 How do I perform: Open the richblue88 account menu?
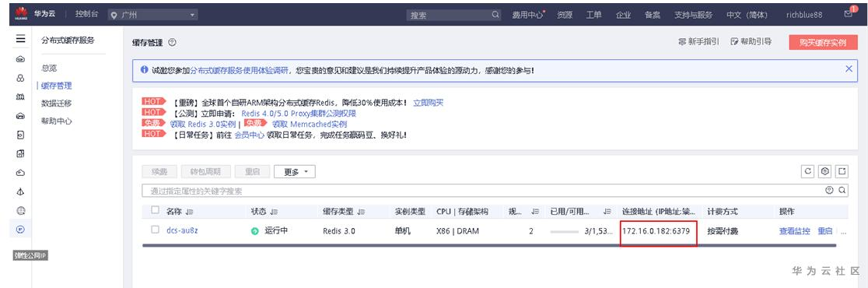pos(804,15)
